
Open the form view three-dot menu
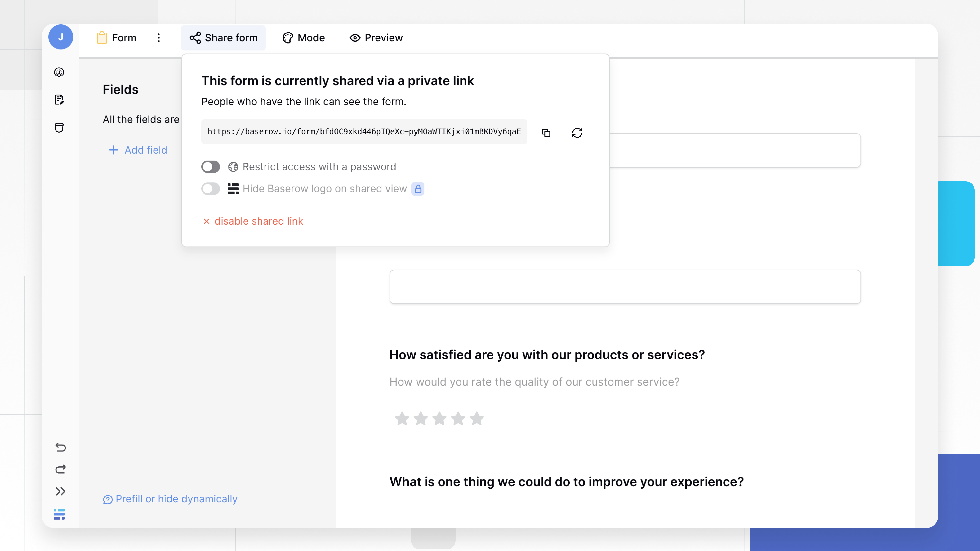pyautogui.click(x=159, y=38)
